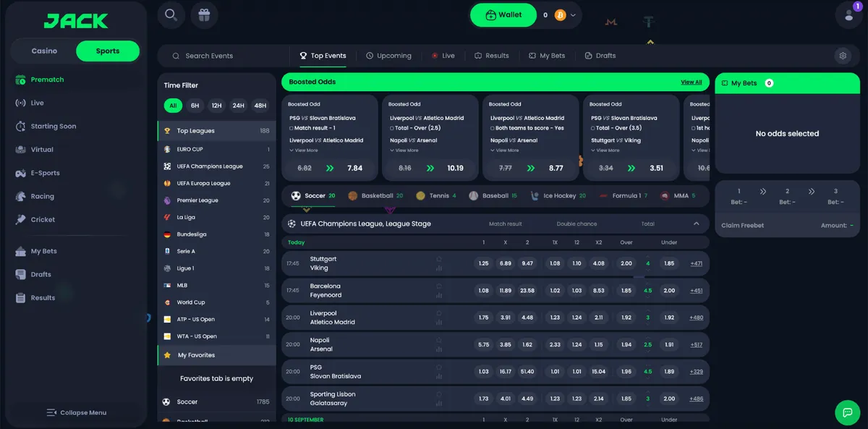
Task: Expand +486 markets for Sporting Lisbon match
Action: coord(696,399)
